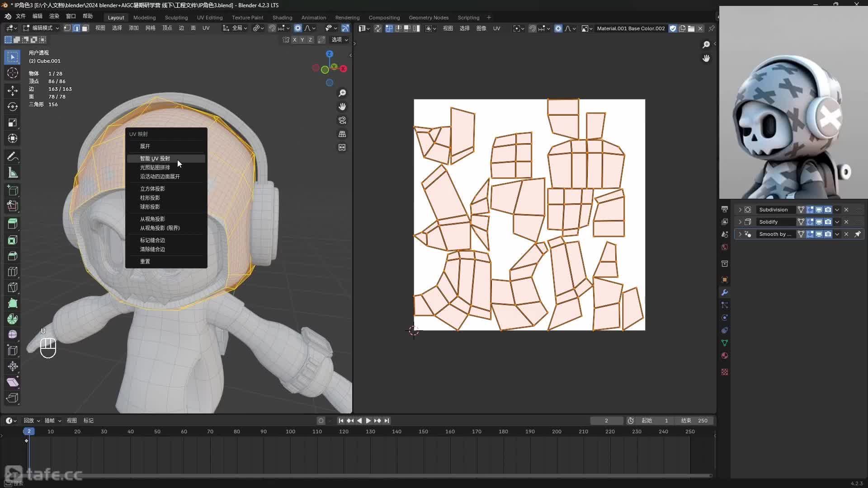Open Physics properties tab
This screenshot has height=488, width=868.
click(x=725, y=318)
